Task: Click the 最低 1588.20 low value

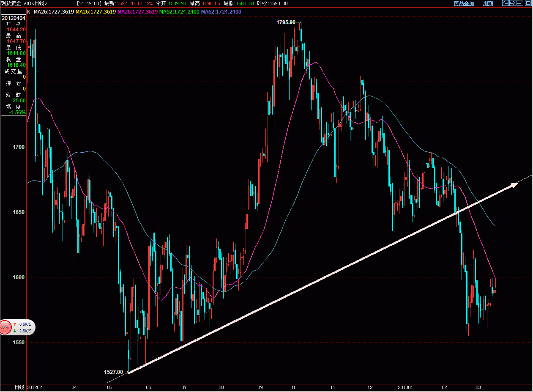Action: click(x=238, y=3)
